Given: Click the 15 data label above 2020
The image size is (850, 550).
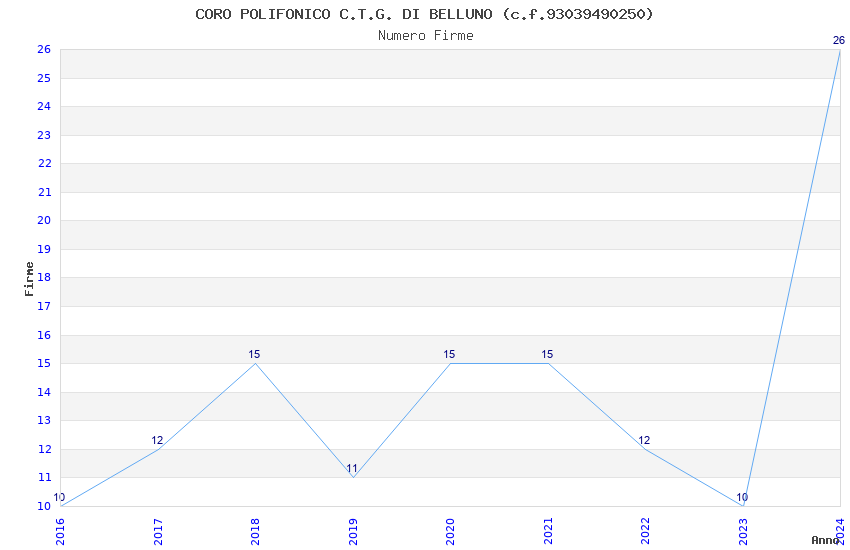Looking at the screenshot, I should point(449,354).
